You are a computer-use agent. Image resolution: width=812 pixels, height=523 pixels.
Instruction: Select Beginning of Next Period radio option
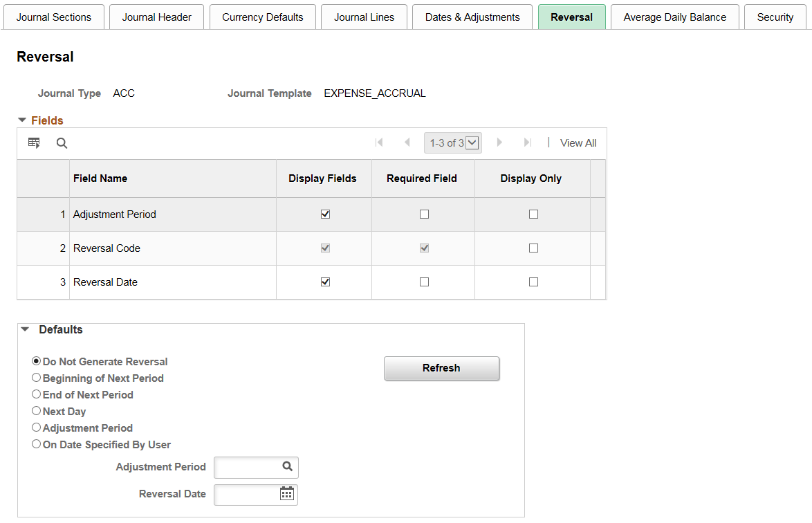click(x=36, y=378)
